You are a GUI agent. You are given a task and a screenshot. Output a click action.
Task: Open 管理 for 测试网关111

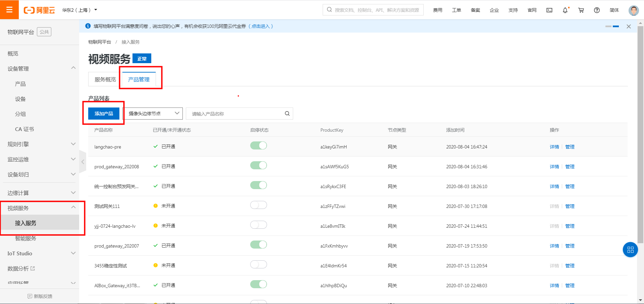click(x=570, y=206)
